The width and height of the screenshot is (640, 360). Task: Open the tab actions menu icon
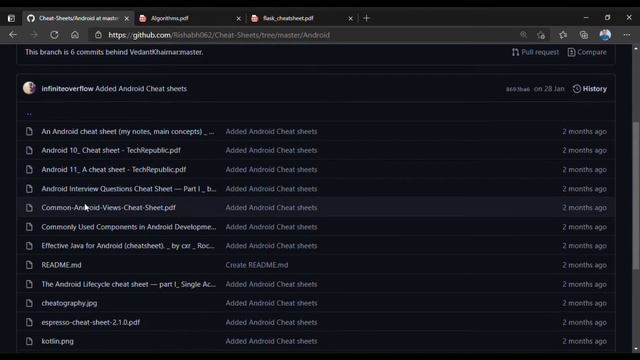coord(11,18)
